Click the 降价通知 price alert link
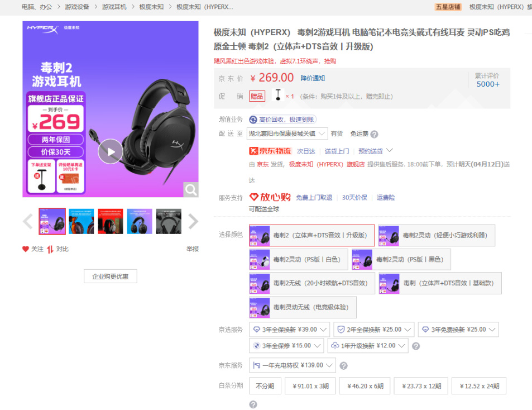Viewport: 532px width, 410px height. coord(313,78)
